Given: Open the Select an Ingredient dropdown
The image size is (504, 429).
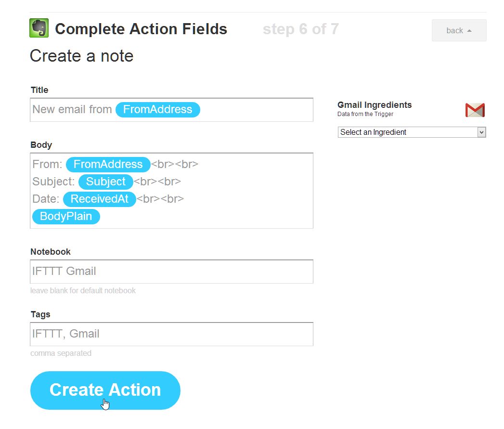Looking at the screenshot, I should click(x=412, y=132).
